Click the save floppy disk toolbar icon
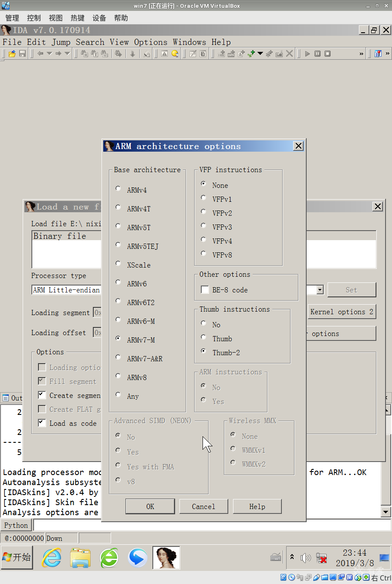Image resolution: width=392 pixels, height=584 pixels. click(22, 54)
